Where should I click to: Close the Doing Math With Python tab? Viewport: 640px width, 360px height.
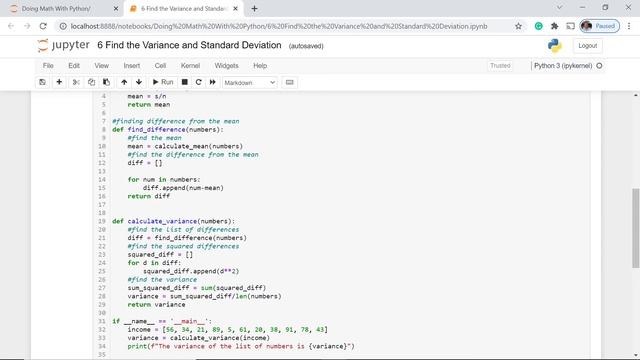(116, 9)
